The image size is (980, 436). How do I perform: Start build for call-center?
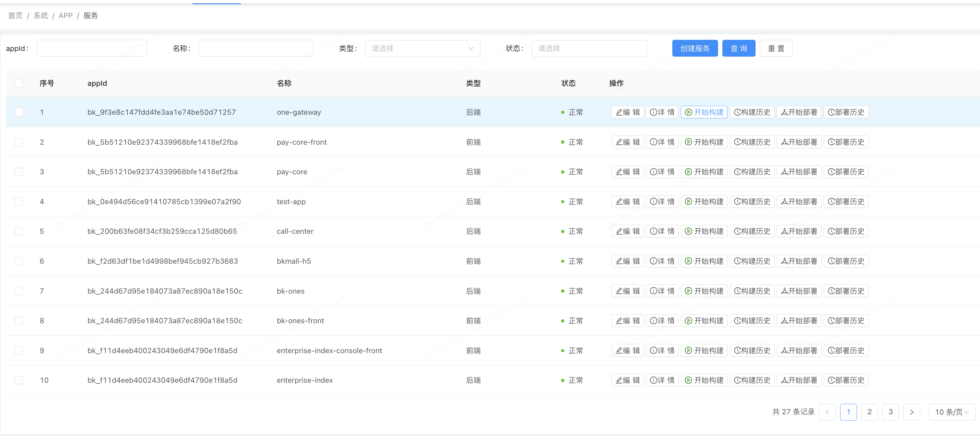point(704,231)
